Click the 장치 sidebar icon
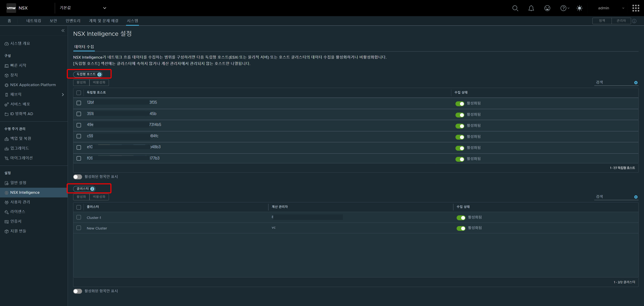 click(6, 75)
